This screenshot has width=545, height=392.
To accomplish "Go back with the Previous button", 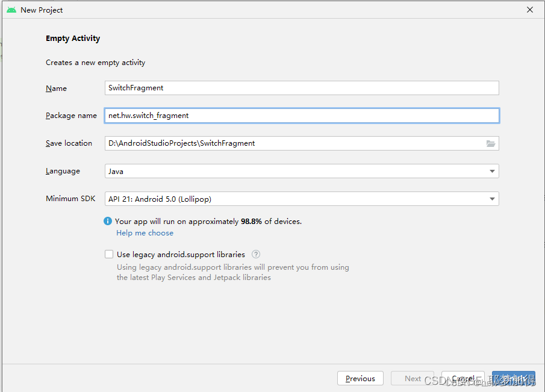I will (360, 378).
